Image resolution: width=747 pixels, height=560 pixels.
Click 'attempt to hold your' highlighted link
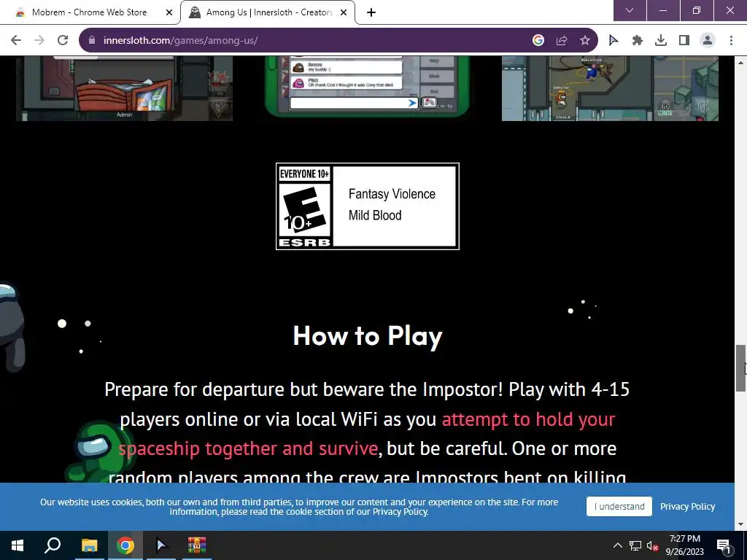(x=528, y=419)
